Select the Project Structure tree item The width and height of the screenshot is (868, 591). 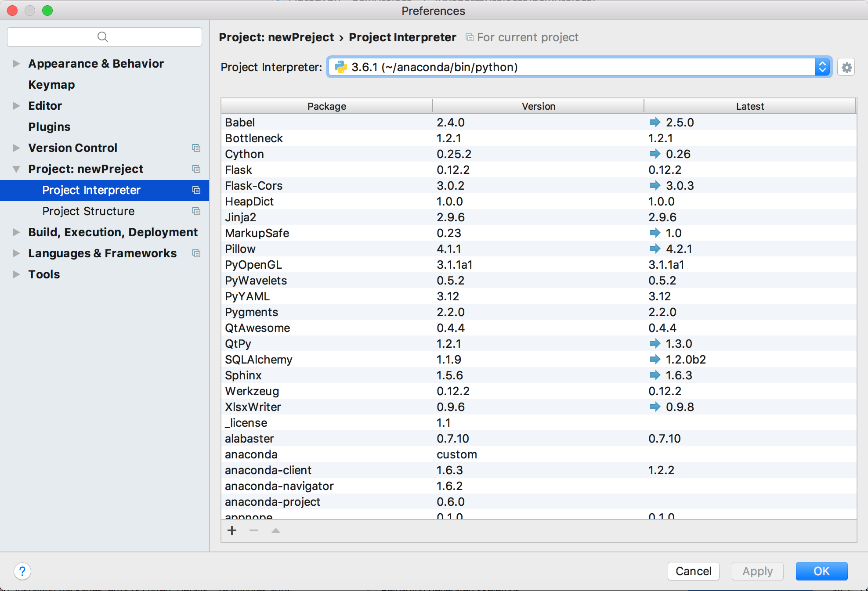coord(88,211)
